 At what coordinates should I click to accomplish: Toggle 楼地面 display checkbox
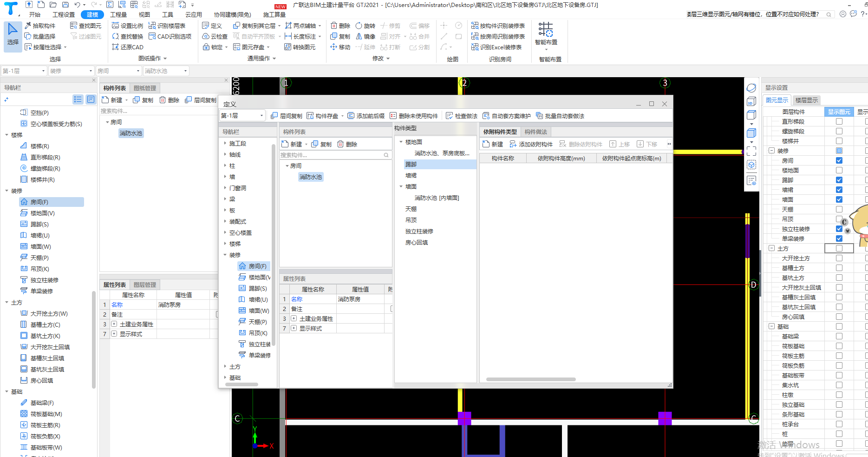pyautogui.click(x=839, y=170)
